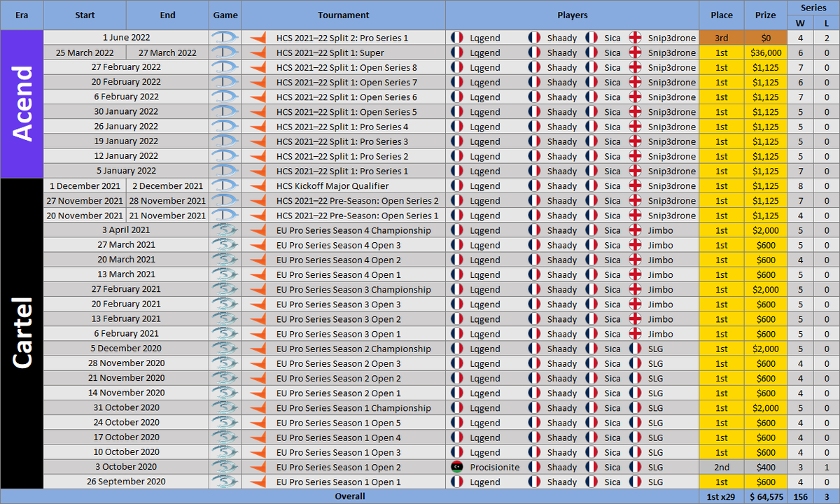
Task: Click the orange icon beside Split 1: Pro Series 4
Action: [258, 127]
